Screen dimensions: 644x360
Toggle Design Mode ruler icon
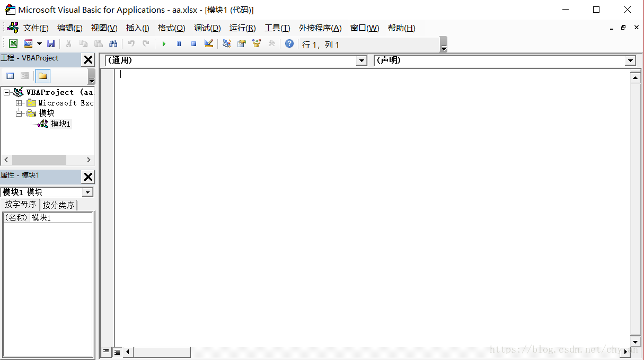click(209, 44)
